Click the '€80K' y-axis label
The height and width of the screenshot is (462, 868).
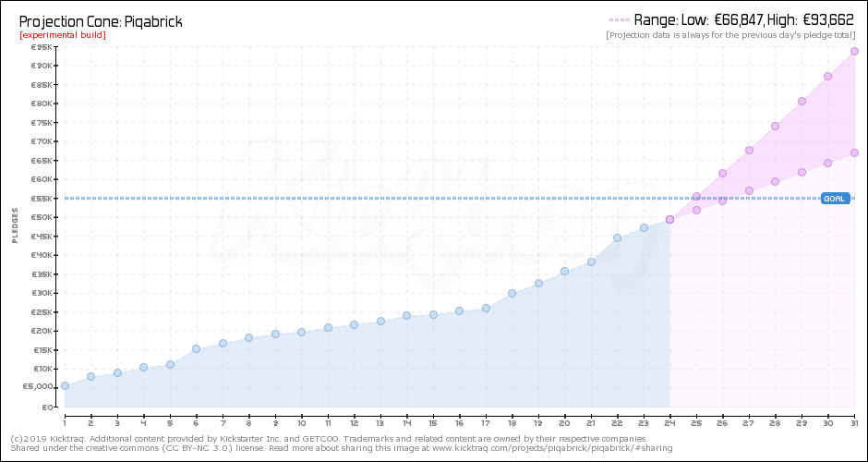(x=42, y=103)
